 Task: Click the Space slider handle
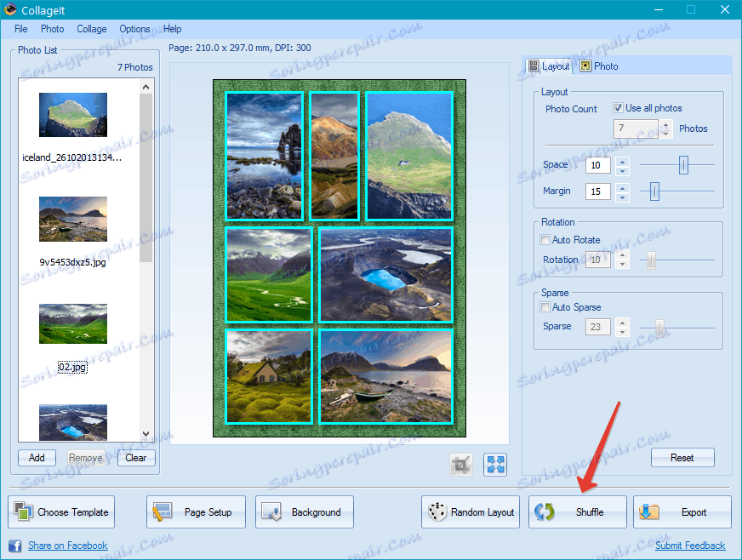coord(683,165)
